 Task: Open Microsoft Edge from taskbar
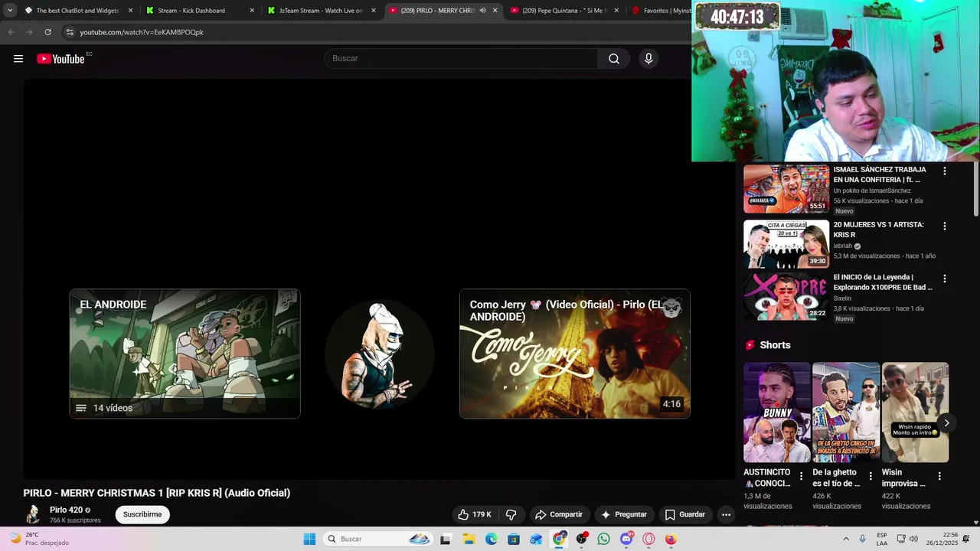[491, 539]
